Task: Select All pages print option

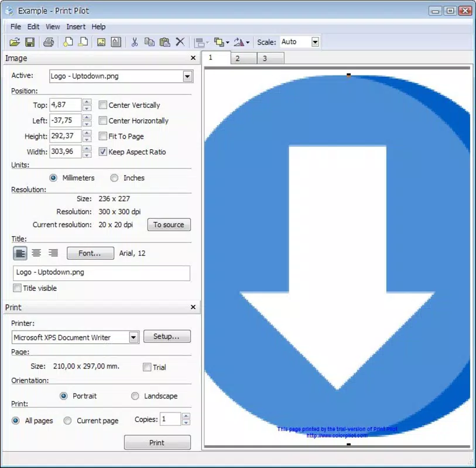Action: (15, 421)
